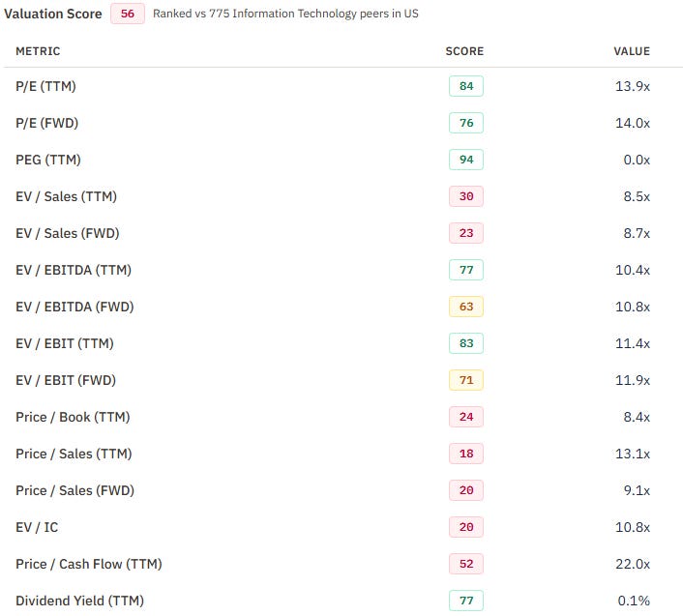Click score badge 20 for Price / Sales (FWD)
683x616 pixels.
coord(466,490)
